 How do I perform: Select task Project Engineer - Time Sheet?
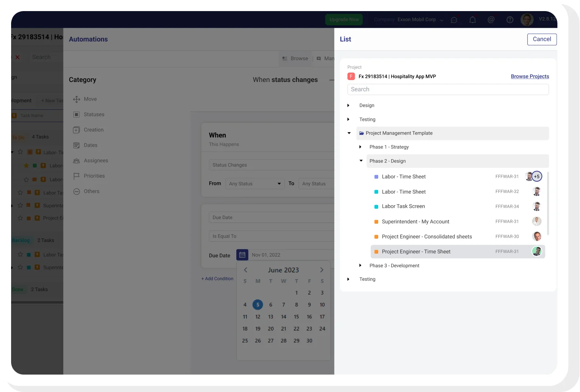pos(458,251)
